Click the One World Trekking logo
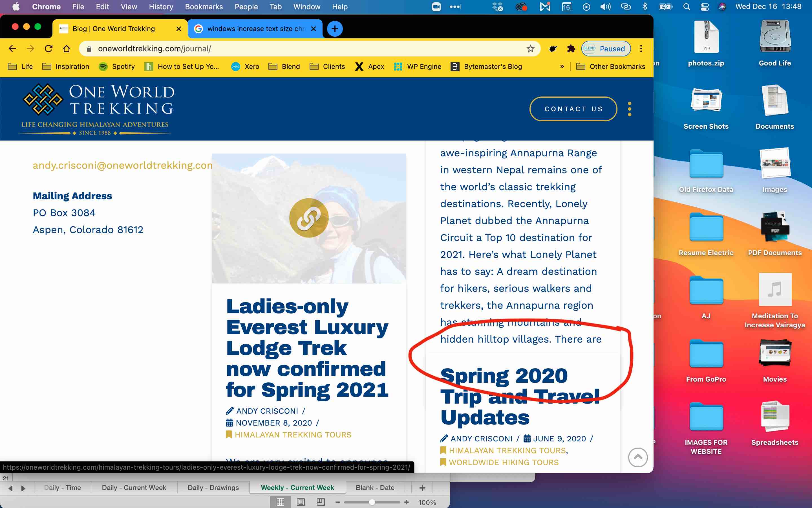The width and height of the screenshot is (812, 508). 97,109
